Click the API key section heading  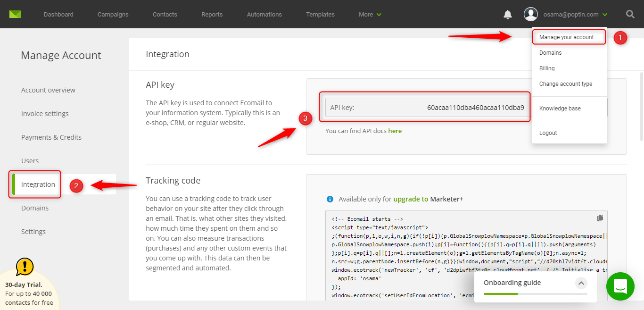(x=160, y=85)
